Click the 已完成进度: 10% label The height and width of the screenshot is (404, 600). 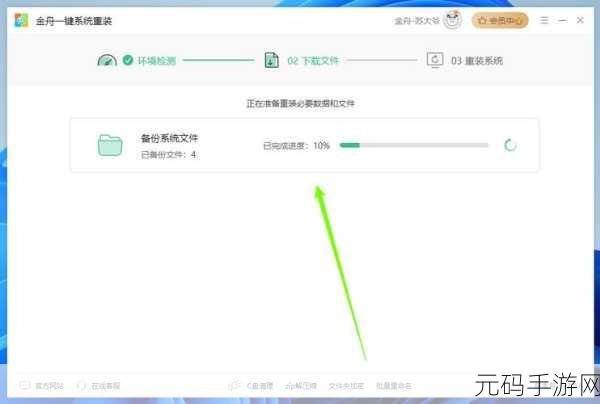(297, 145)
